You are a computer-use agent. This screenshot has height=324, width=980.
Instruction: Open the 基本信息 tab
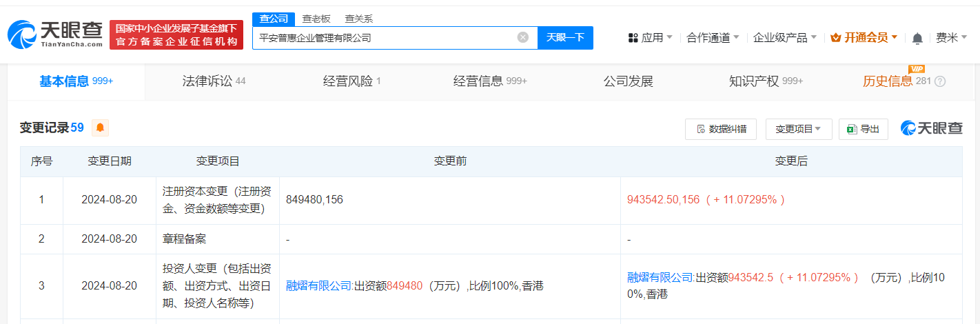click(76, 81)
